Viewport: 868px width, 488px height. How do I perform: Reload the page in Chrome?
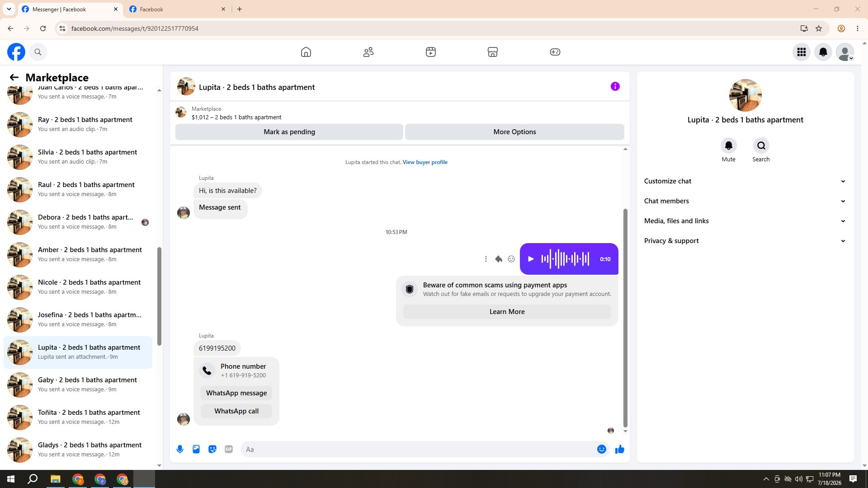(43, 28)
